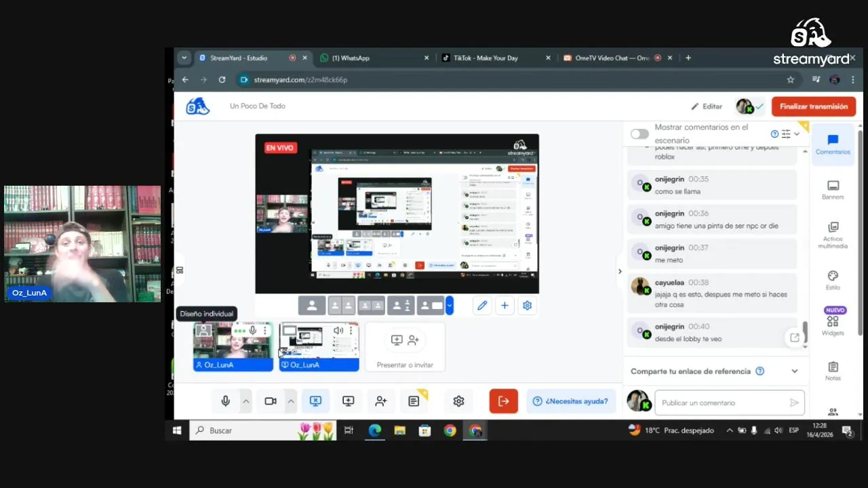Expand camera options chevron

(x=291, y=401)
